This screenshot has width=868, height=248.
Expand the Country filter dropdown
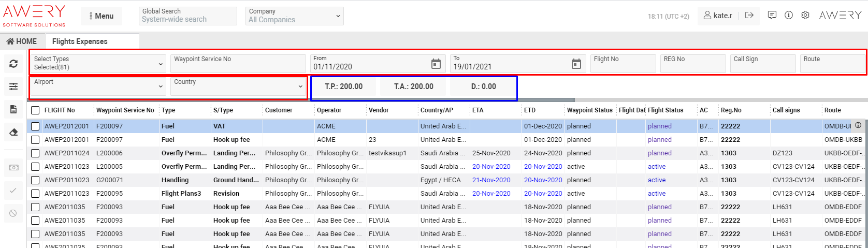coord(238,86)
